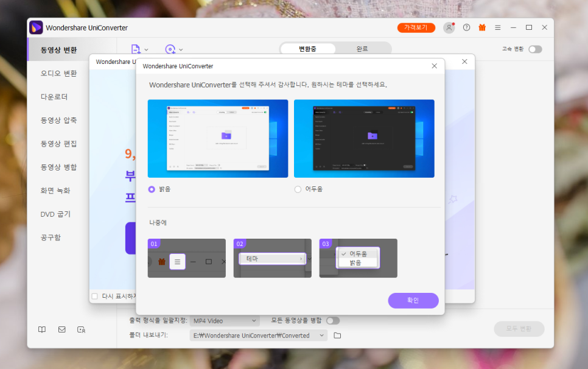Open the MP4 Video output format dropdown
This screenshot has width=588, height=369.
[225, 321]
